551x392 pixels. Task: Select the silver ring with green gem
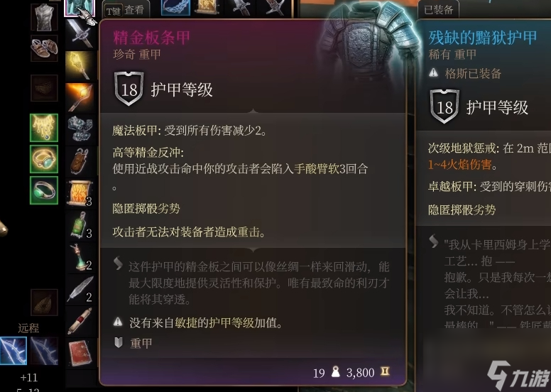pos(44,190)
